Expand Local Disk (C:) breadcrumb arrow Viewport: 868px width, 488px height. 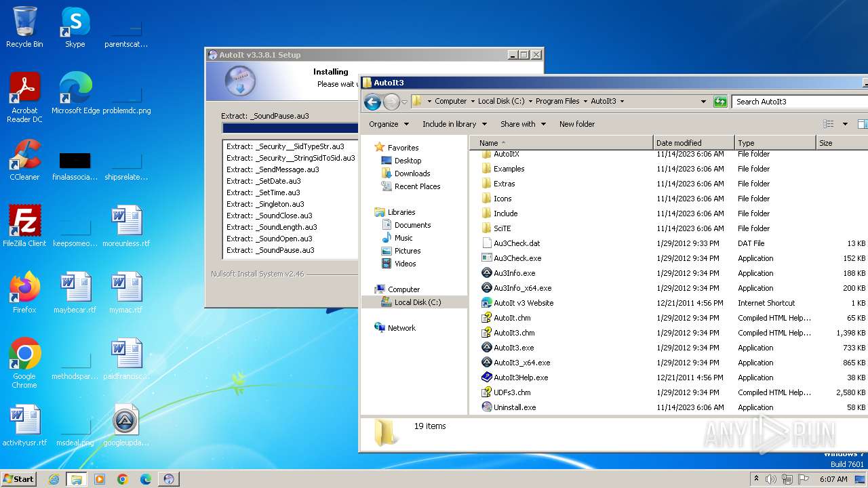[530, 102]
